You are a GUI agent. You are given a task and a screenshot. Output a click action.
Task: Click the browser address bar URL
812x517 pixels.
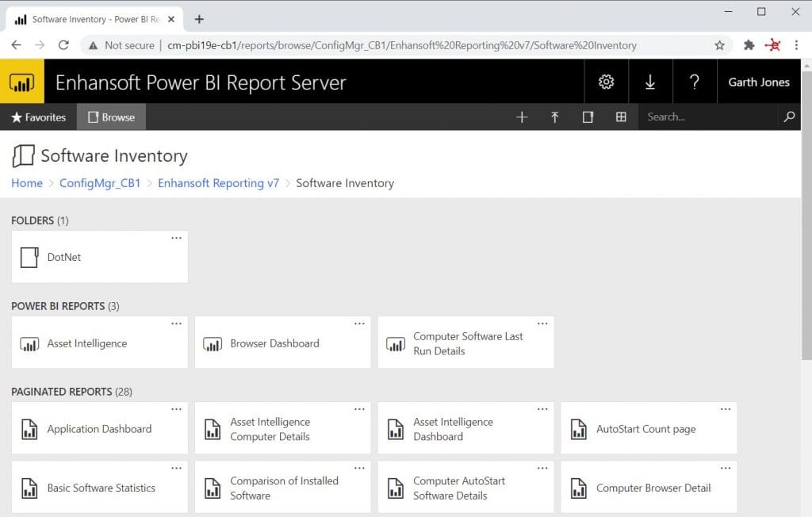pos(401,45)
